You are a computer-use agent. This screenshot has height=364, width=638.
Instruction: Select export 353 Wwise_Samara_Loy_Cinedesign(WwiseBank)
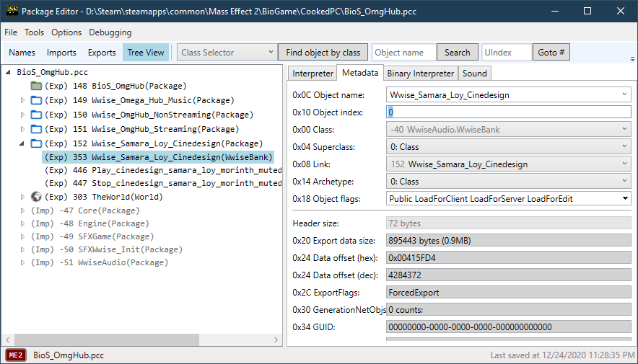pos(158,157)
